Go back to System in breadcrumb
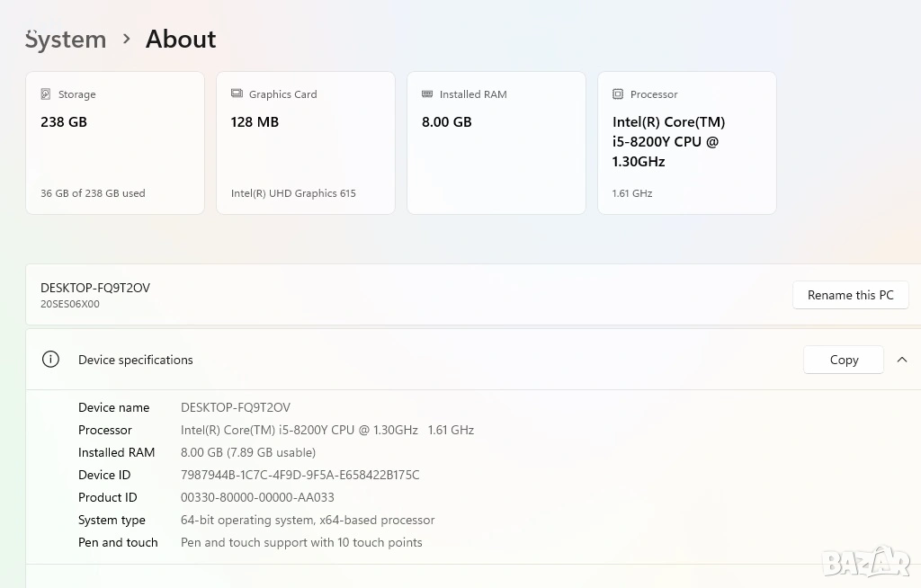921x588 pixels. tap(66, 40)
